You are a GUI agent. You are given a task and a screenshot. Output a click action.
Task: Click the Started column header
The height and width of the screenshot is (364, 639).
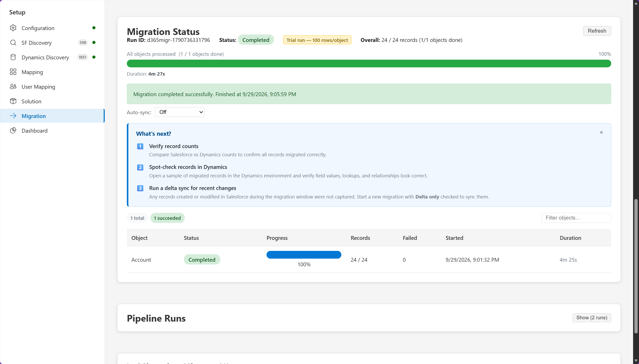pyautogui.click(x=454, y=238)
